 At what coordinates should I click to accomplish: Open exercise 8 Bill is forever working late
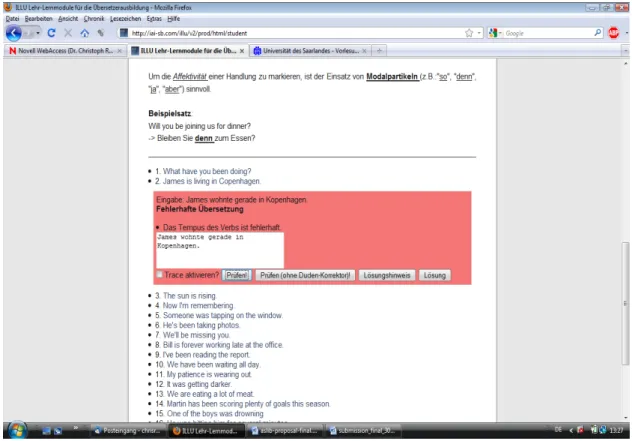[223, 345]
